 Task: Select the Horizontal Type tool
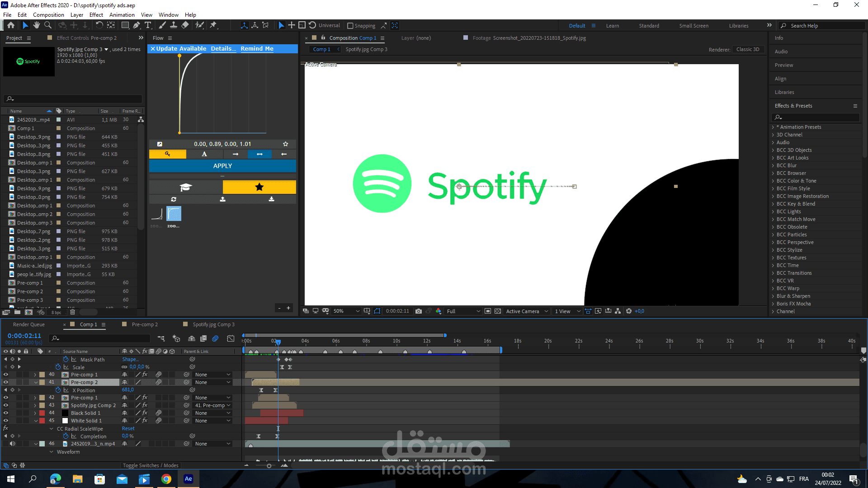[148, 25]
